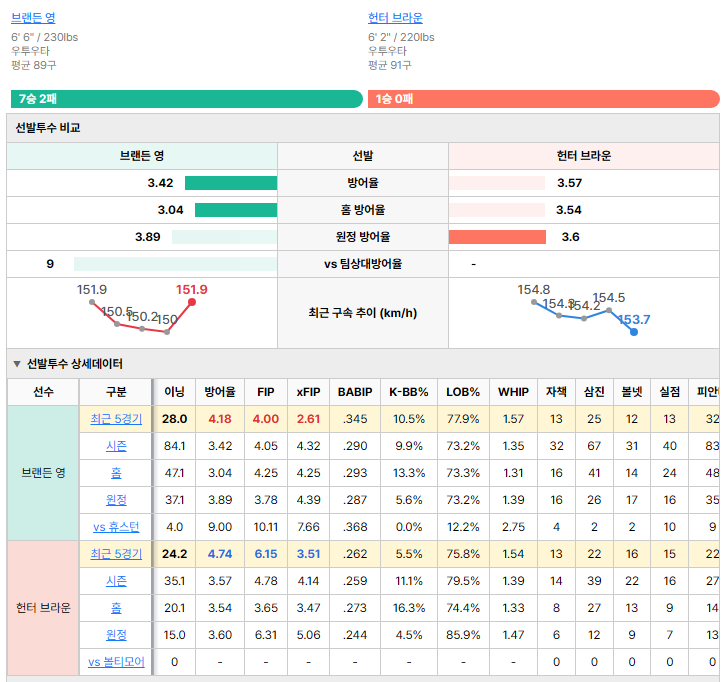The height and width of the screenshot is (682, 726).
Task: Open 헌터 브라운 player profile link
Action: (395, 18)
